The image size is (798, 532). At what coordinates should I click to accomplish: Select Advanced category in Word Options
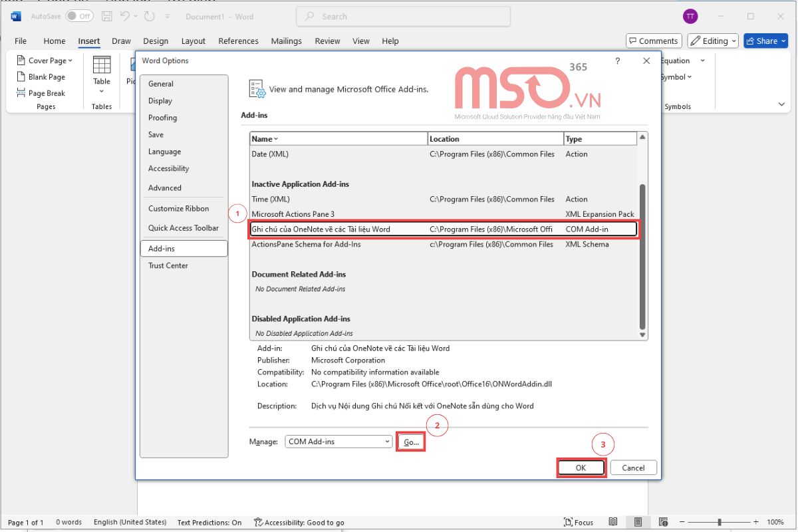(184, 188)
